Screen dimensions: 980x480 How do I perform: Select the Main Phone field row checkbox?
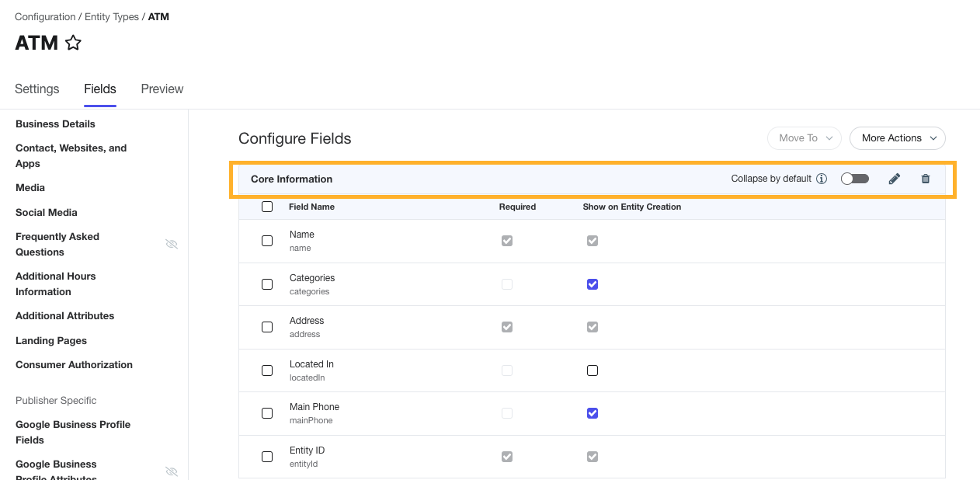tap(267, 413)
